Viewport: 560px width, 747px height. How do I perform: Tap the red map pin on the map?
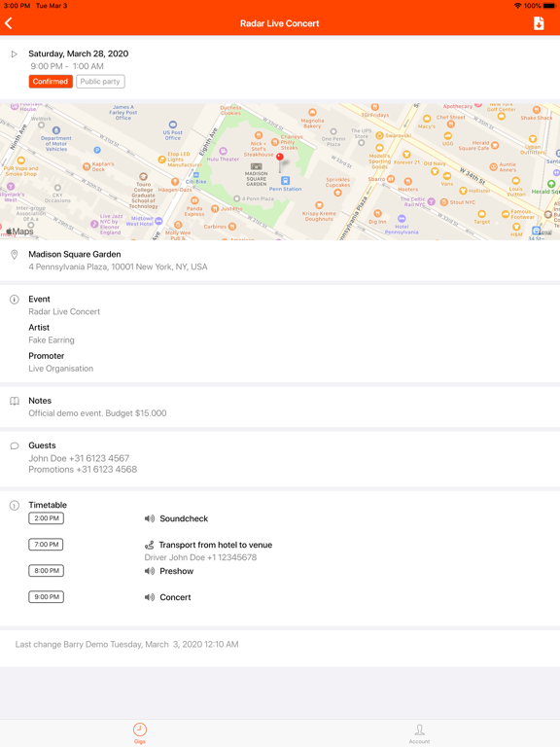[x=280, y=158]
